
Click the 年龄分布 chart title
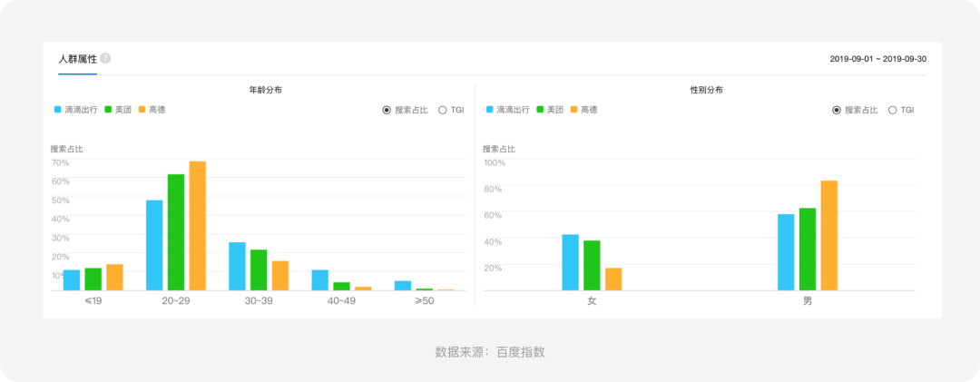(x=266, y=91)
